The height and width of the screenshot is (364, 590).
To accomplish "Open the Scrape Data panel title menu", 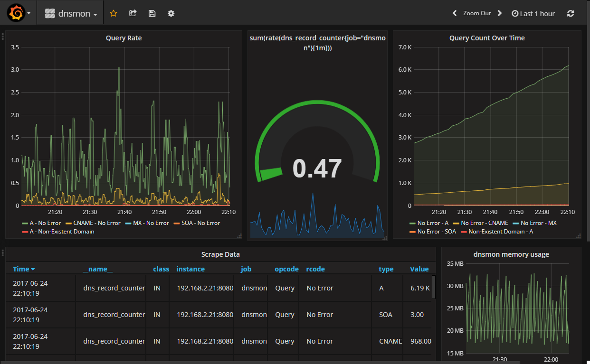I will pyautogui.click(x=220, y=254).
